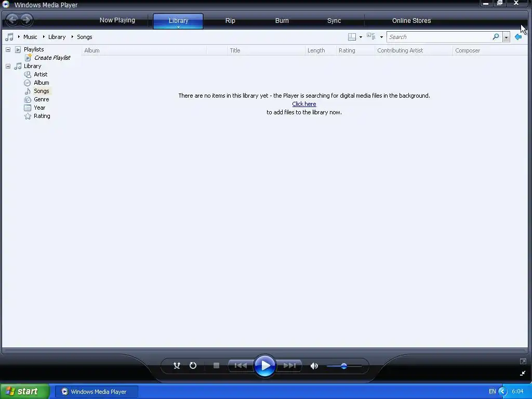Click Windows Media Player taskbar button
Image resolution: width=532 pixels, height=399 pixels.
tap(97, 392)
